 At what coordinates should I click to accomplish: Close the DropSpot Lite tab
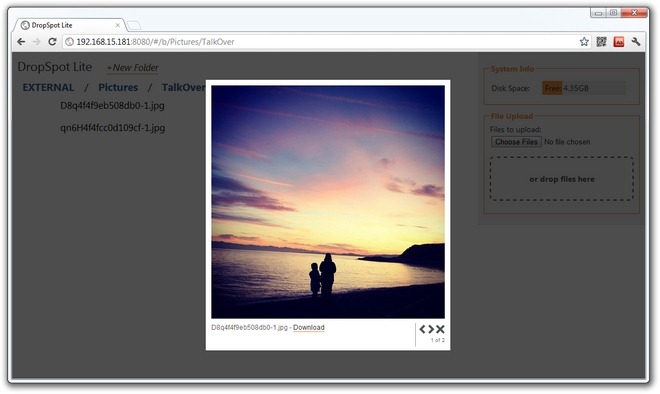[117, 25]
